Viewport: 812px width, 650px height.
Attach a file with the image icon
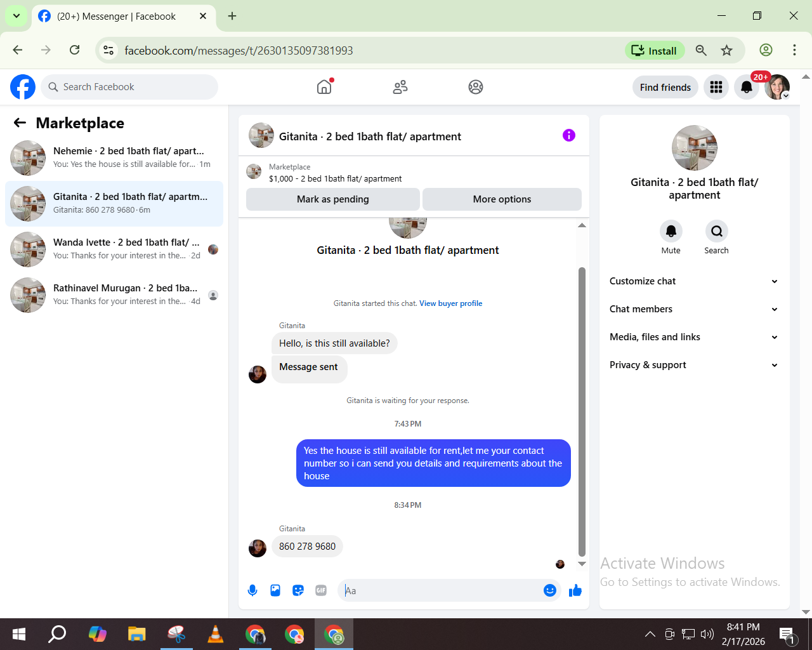(x=275, y=590)
